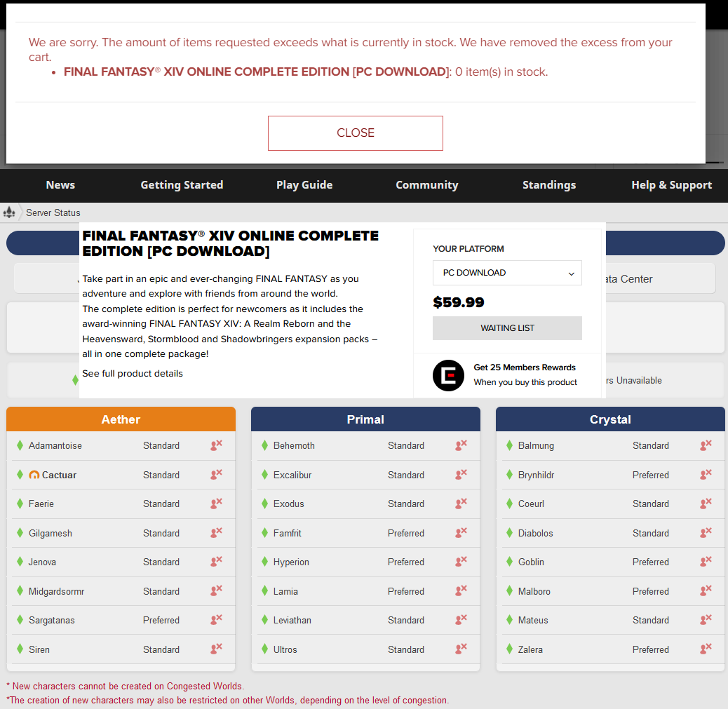Image resolution: width=728 pixels, height=709 pixels.
Task: Select the Primal data center tab
Action: pos(365,419)
